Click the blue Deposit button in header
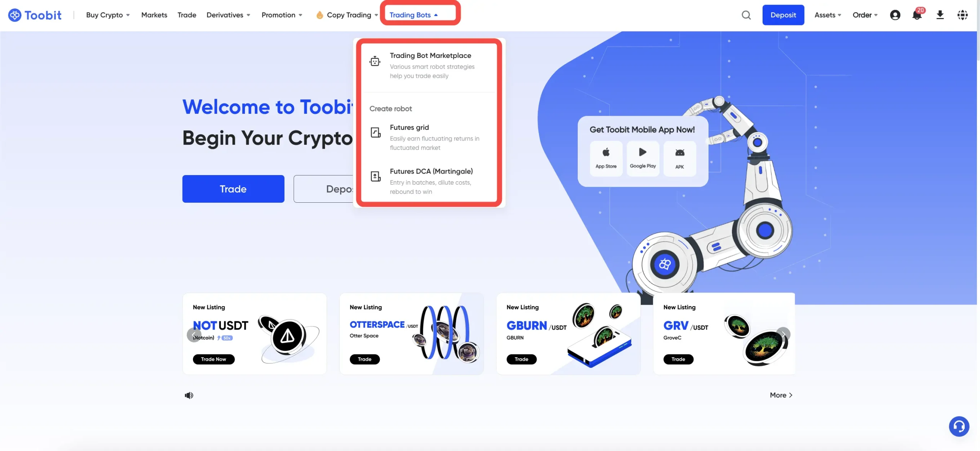The image size is (980, 451). [783, 15]
